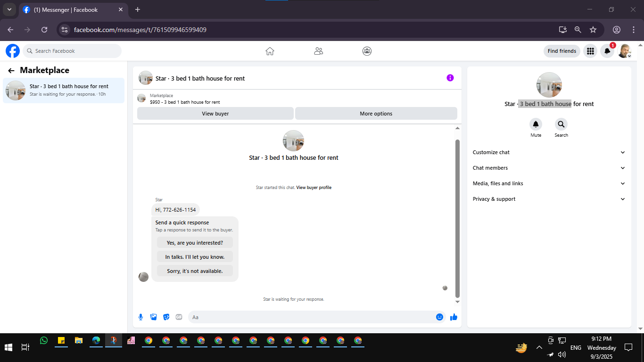View site information icon in address bar
Image resolution: width=644 pixels, height=362 pixels.
coord(65,30)
